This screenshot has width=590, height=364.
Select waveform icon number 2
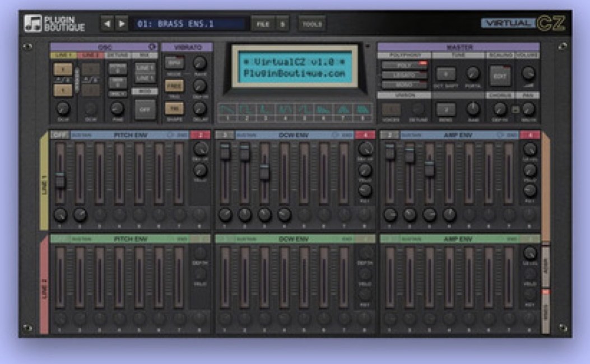247,112
